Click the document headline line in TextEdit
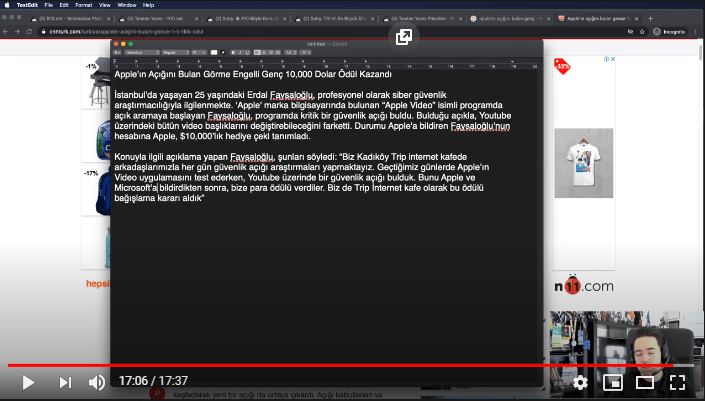This screenshot has height=401, width=705. click(x=253, y=74)
